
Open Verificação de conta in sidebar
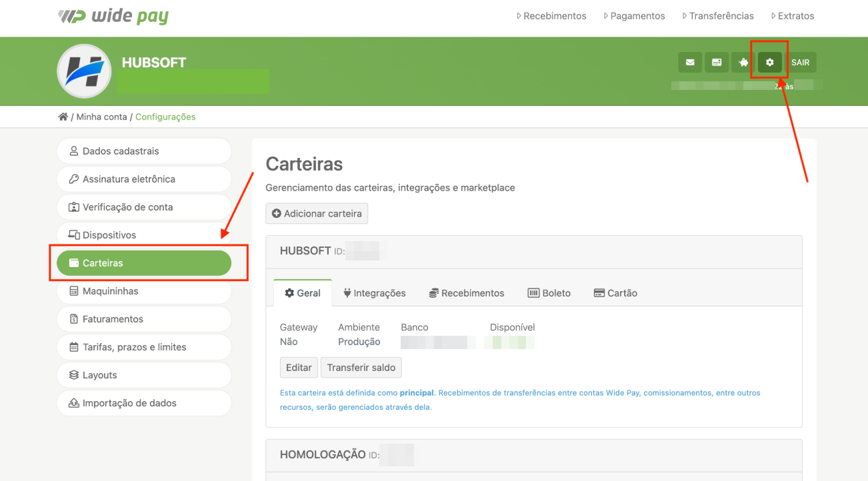pyautogui.click(x=144, y=207)
